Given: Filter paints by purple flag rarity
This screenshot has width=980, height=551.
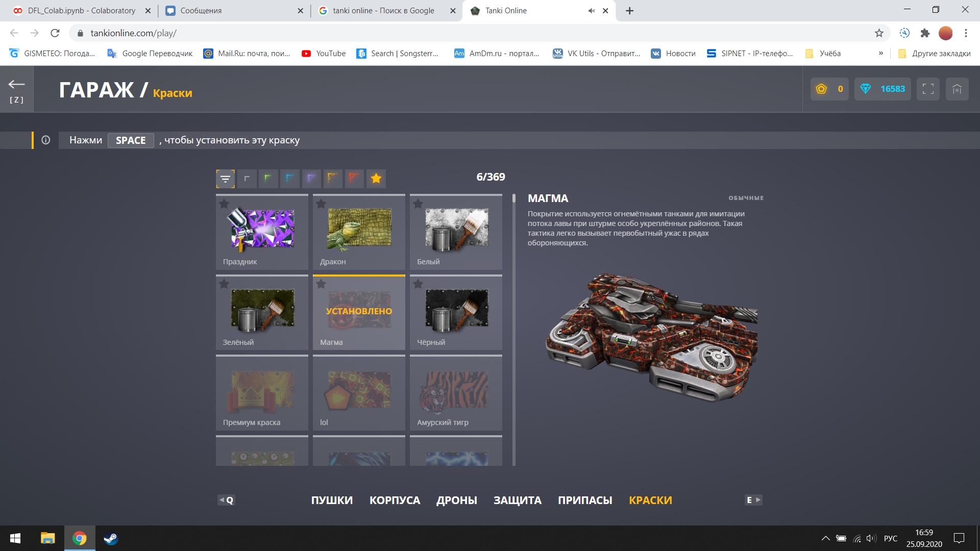Looking at the screenshot, I should click(x=311, y=179).
